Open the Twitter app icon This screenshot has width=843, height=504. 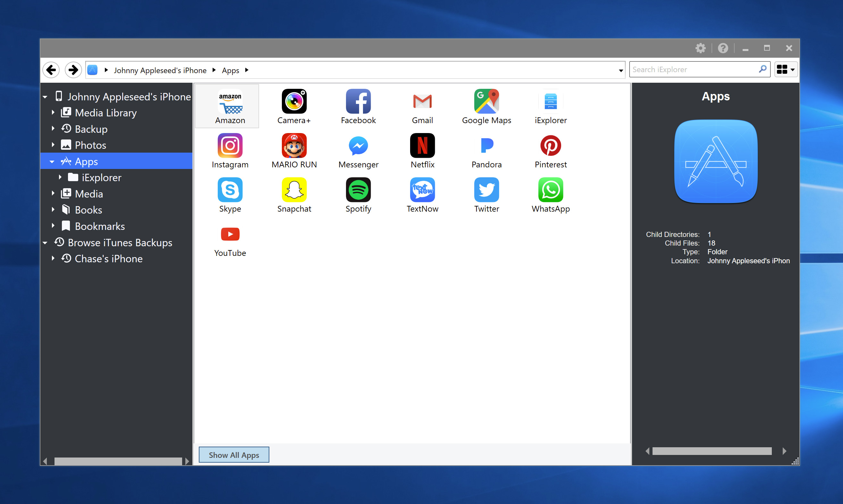(487, 190)
